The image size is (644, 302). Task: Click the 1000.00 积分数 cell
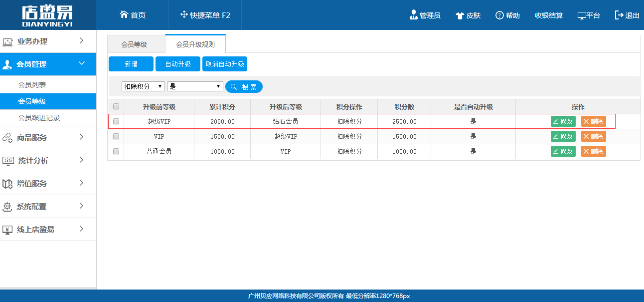(x=404, y=151)
